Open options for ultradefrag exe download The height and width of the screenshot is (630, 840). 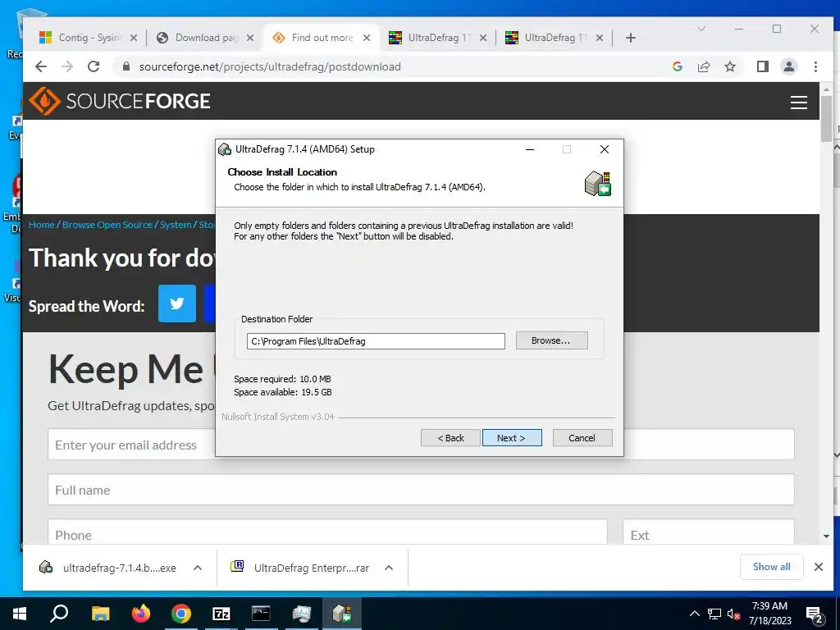[x=198, y=568]
